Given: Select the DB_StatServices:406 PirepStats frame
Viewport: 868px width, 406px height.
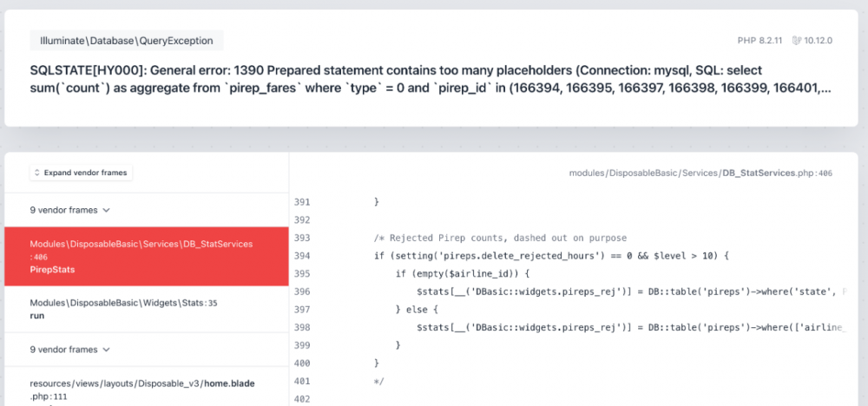Looking at the screenshot, I should point(146,257).
